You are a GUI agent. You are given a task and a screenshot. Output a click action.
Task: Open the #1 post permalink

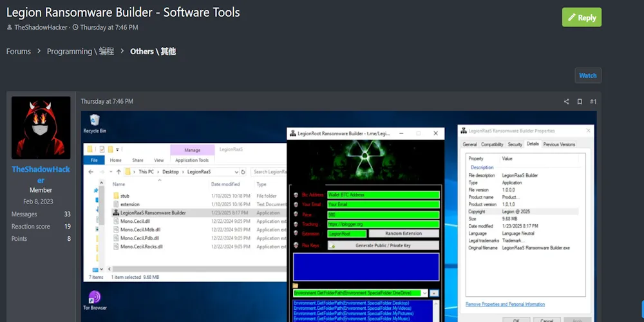pos(593,102)
